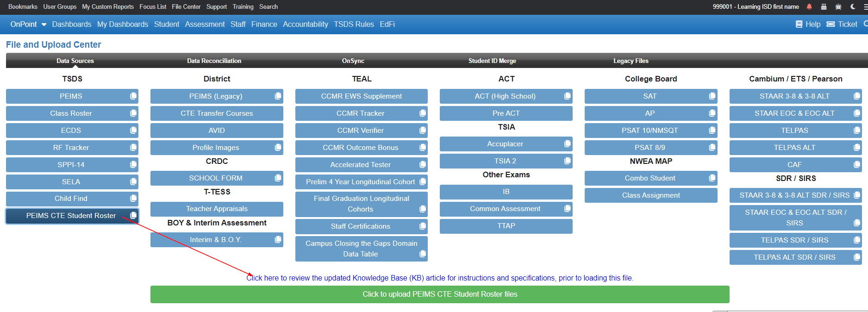Screen dimensions: 868x312
Task: Click the upload PEIMS CTE Student Roster files button
Action: tap(440, 294)
